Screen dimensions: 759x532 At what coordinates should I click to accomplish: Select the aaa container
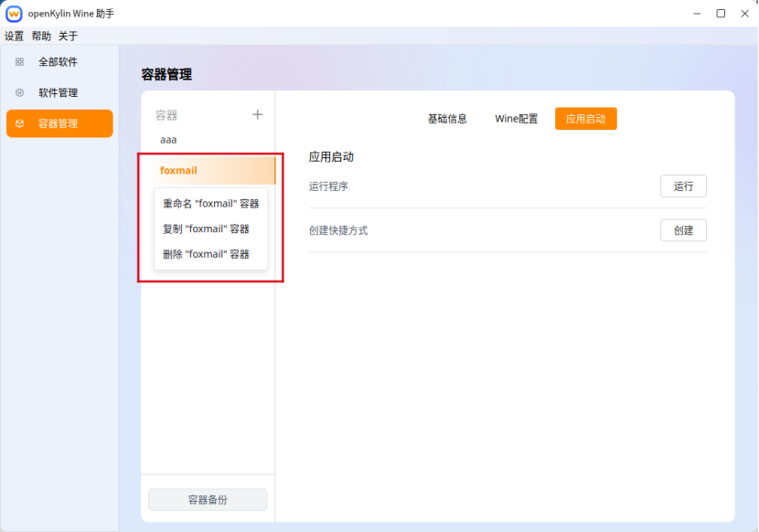click(208, 140)
